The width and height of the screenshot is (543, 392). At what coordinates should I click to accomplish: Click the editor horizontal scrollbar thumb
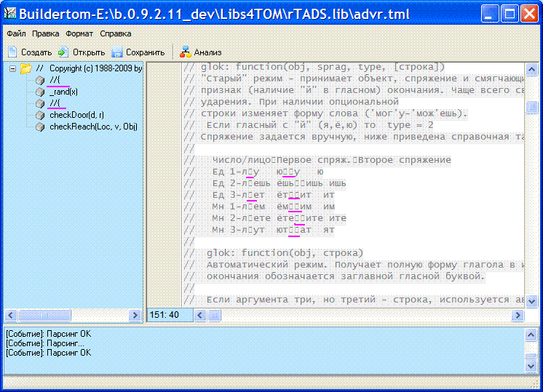tap(214, 315)
